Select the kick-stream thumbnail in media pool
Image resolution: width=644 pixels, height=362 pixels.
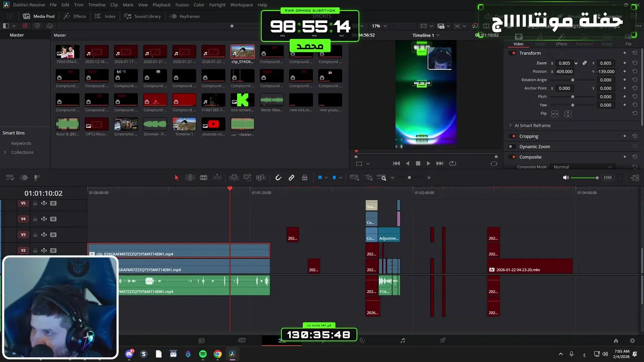tap(243, 100)
